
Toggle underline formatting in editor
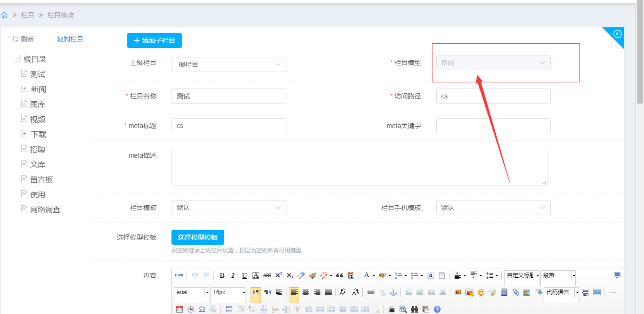point(244,275)
